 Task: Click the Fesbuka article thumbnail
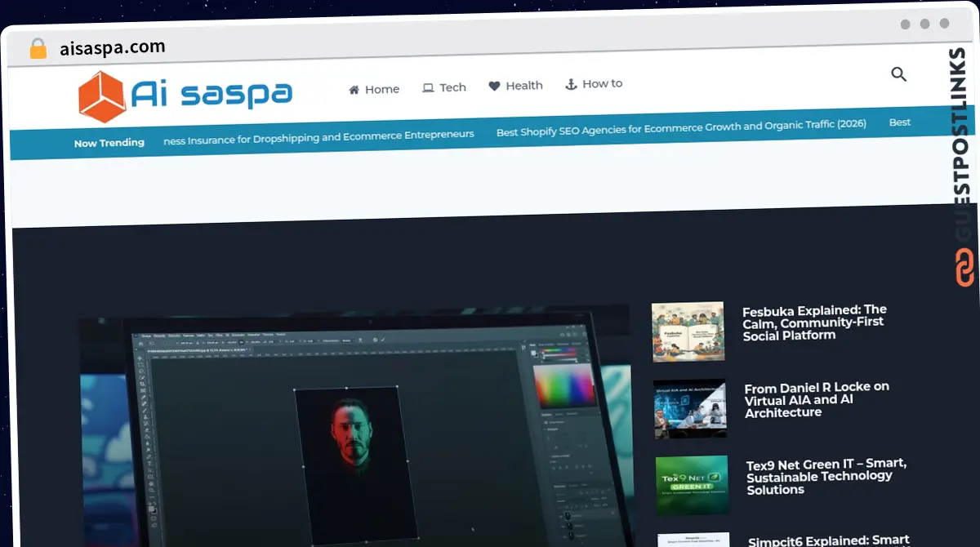click(688, 331)
